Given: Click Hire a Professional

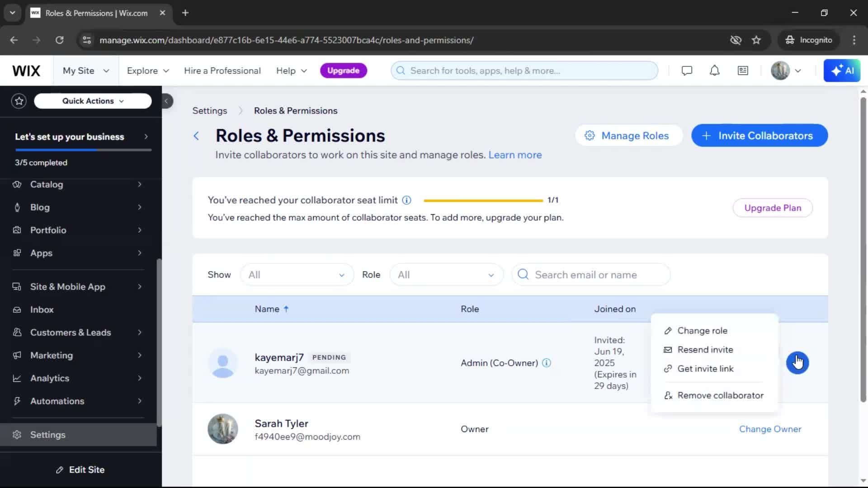Looking at the screenshot, I should 222,71.
